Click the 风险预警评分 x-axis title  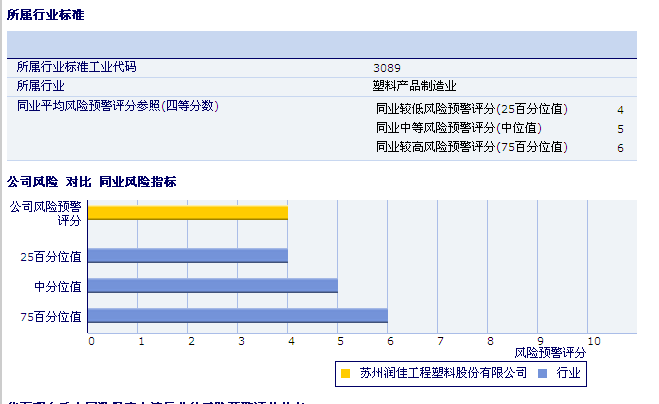pyautogui.click(x=550, y=353)
